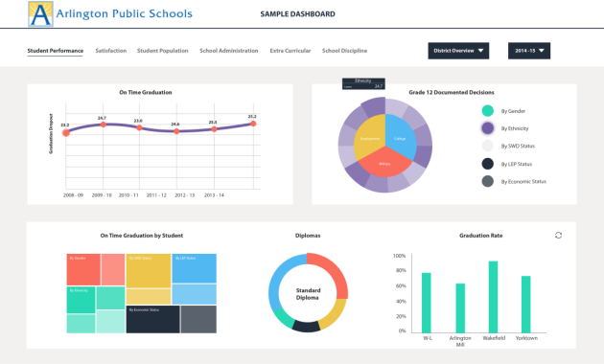Select the yellow By SWD Status treemap tile
604x364 pixels.
[x=149, y=270]
